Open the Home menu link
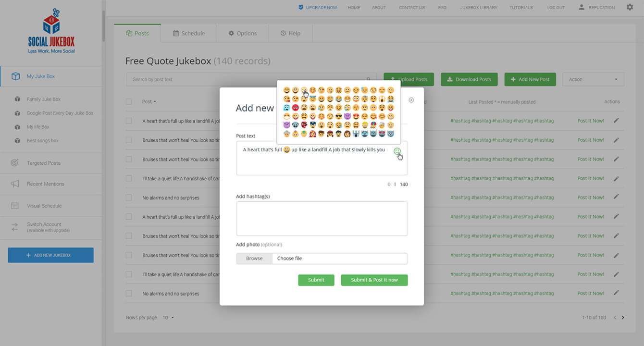Image resolution: width=644 pixels, height=346 pixels. (x=354, y=8)
